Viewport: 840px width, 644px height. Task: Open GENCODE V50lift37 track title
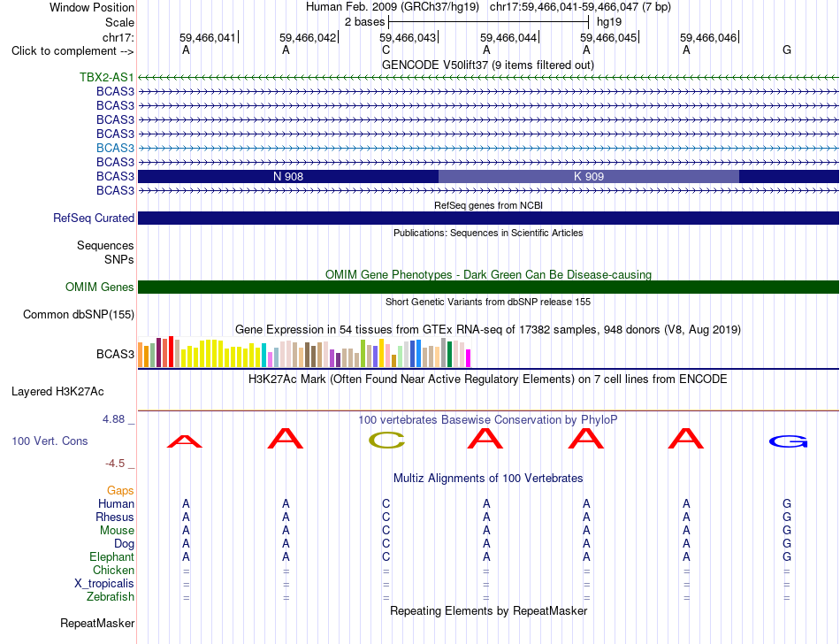tap(488, 65)
